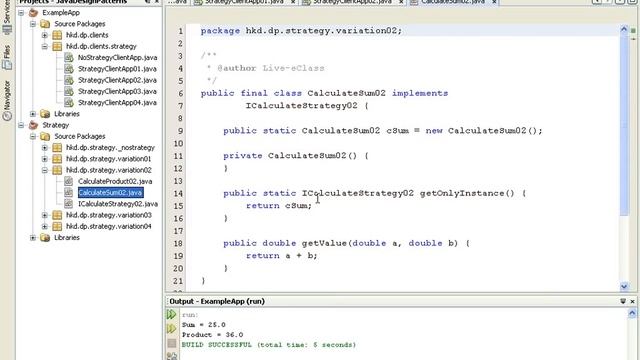Image resolution: width=640 pixels, height=360 pixels.
Task: Click the editor scrollbar down arrow
Action: point(624,287)
